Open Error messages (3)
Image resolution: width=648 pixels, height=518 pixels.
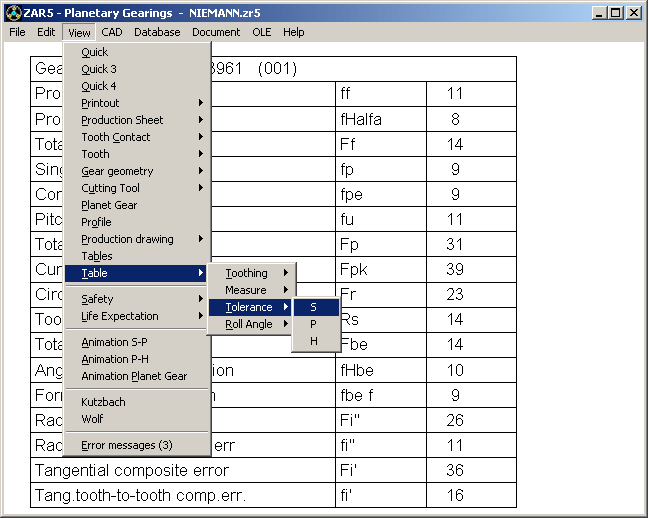pyautogui.click(x=126, y=445)
